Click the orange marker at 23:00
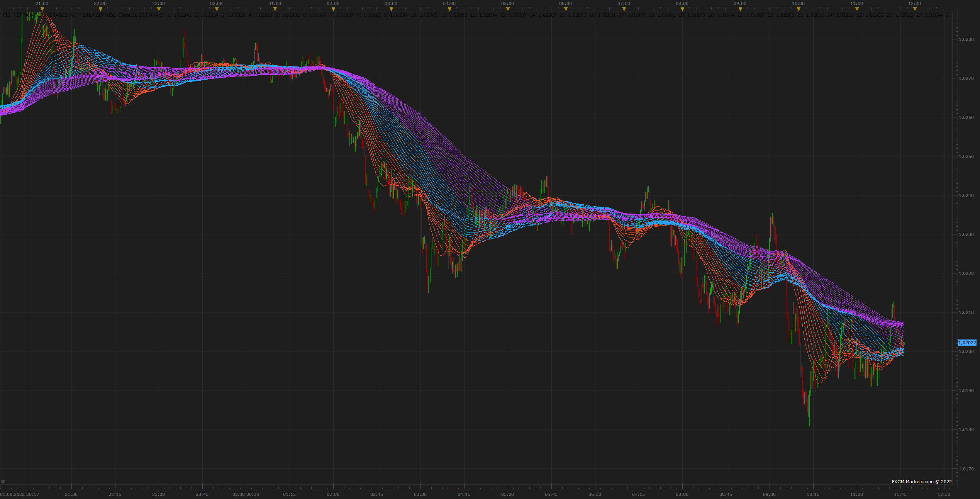 (x=159, y=9)
